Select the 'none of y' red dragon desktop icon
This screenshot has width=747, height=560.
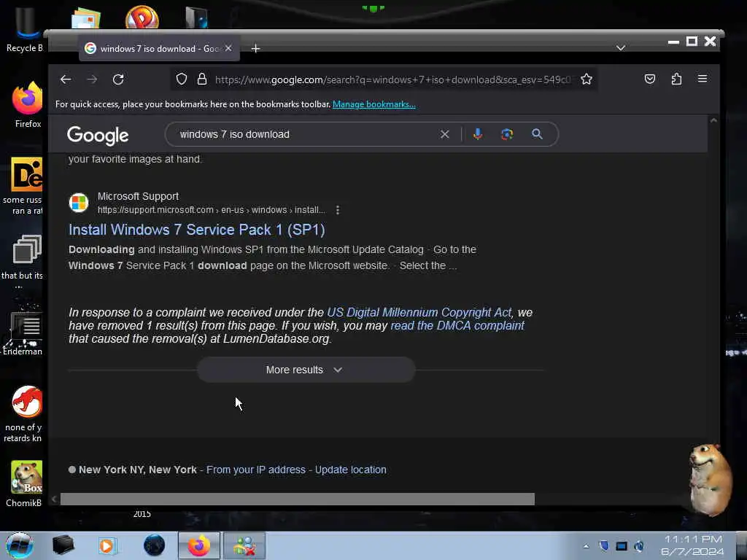point(24,413)
